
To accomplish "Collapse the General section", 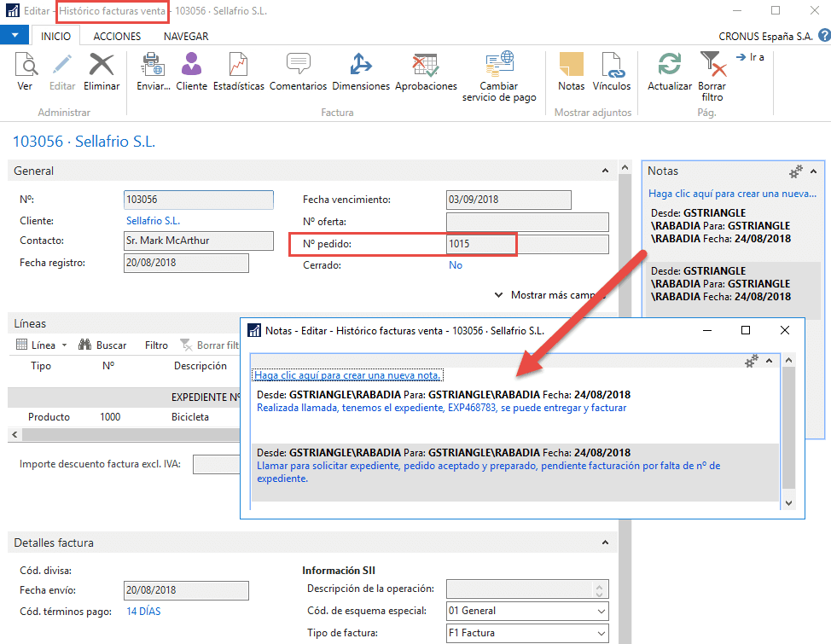I will click(604, 171).
